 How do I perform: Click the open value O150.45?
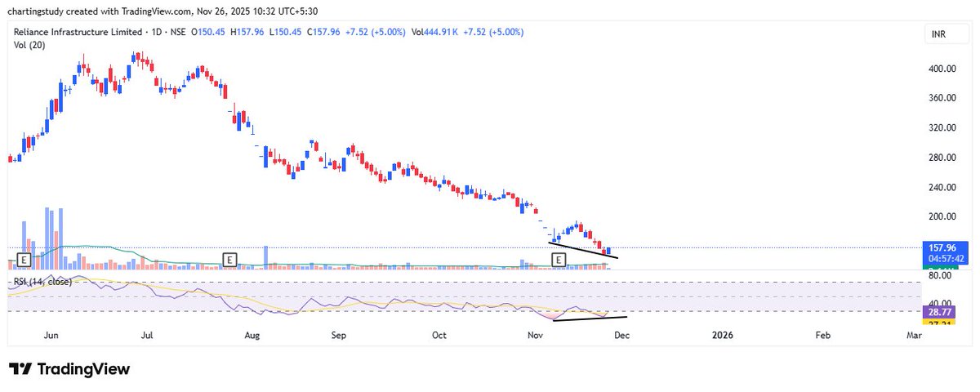pos(209,32)
